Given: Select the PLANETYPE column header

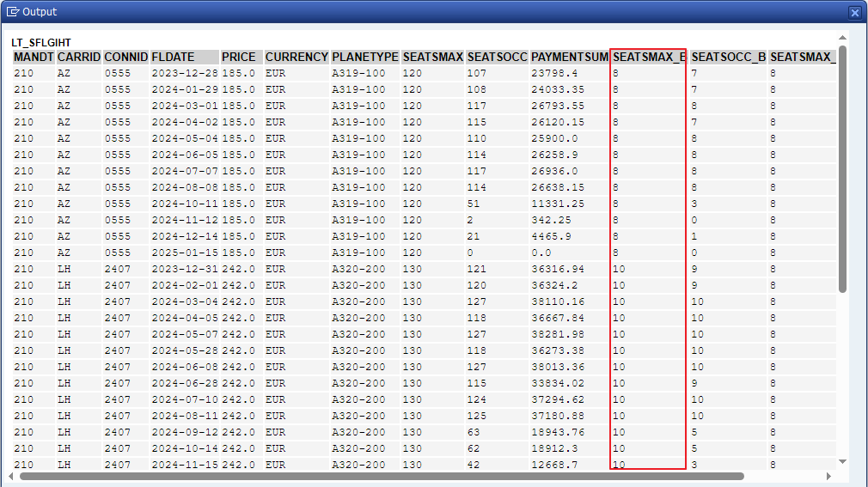Looking at the screenshot, I should (364, 57).
